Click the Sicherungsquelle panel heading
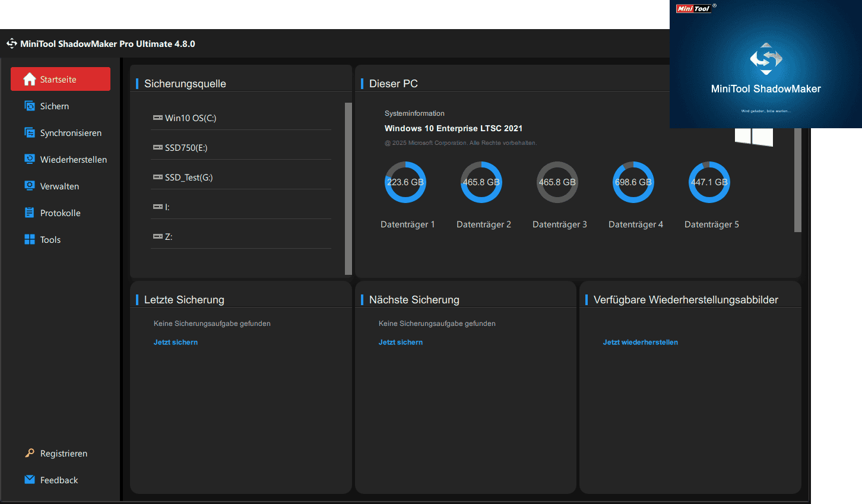This screenshot has height=504, width=862. [x=185, y=84]
